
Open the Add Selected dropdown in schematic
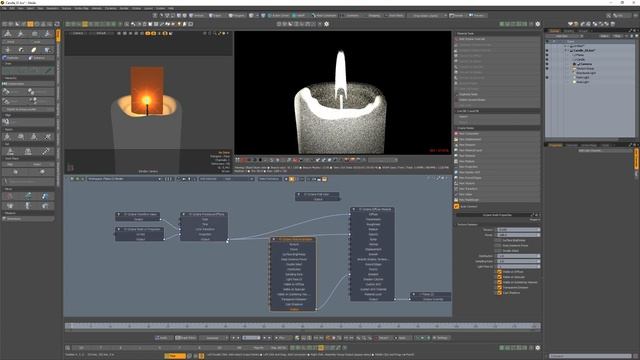click(x=227, y=179)
